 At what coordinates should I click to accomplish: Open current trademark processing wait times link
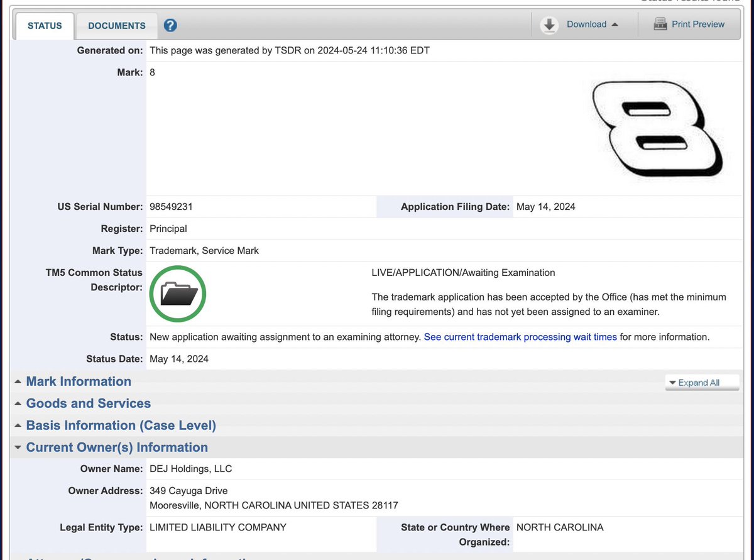520,337
